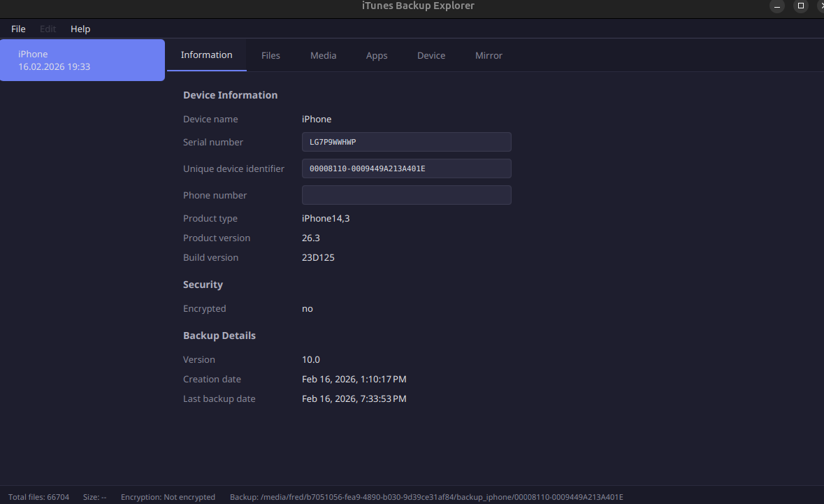The image size is (824, 504).
Task: Click the Encrypted value no
Action: pos(308,309)
